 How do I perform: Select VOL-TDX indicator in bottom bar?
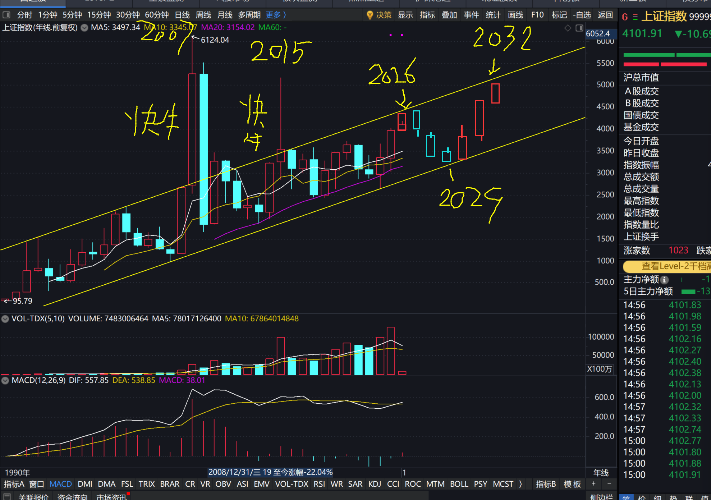pyautogui.click(x=292, y=484)
